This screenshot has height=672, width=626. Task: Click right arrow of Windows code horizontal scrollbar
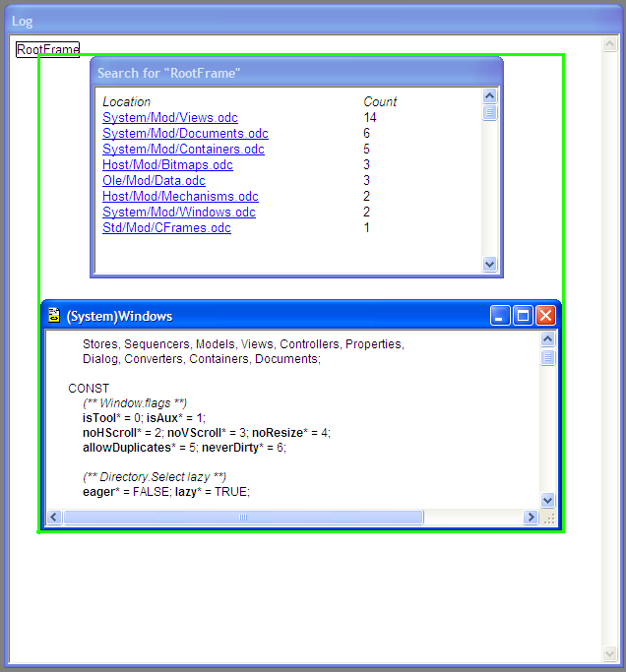(532, 518)
